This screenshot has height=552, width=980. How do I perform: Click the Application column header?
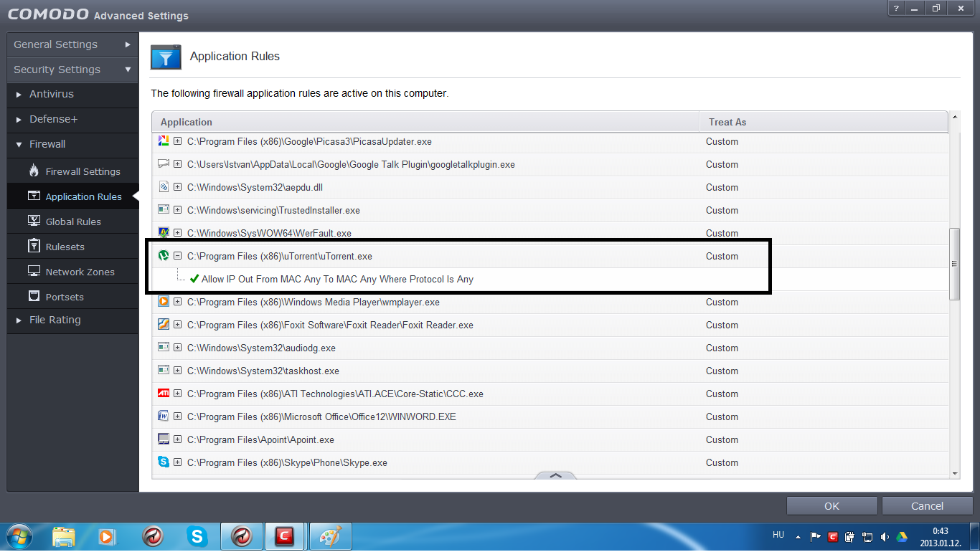[425, 122]
